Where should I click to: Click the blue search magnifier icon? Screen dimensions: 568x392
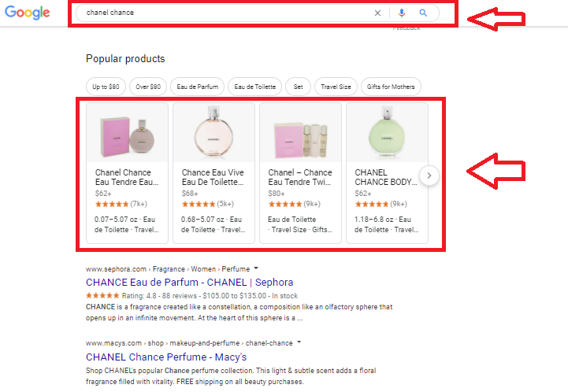click(x=423, y=13)
